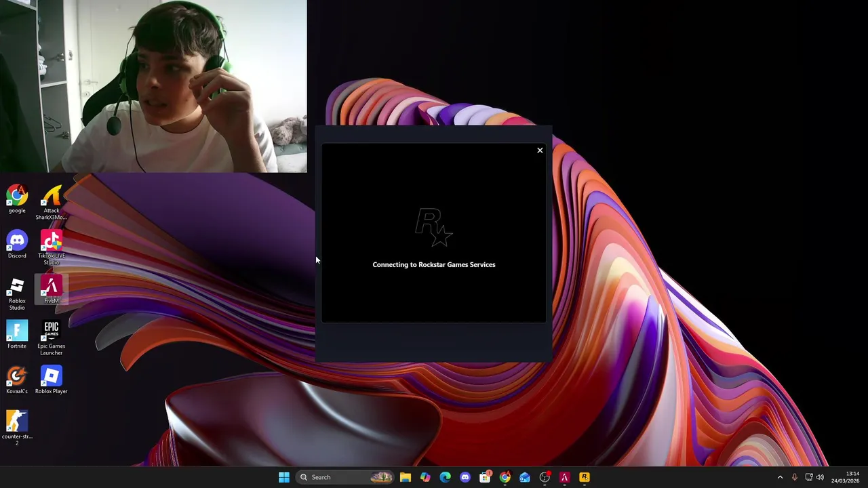
Task: Click the webcam overlay thumbnail
Action: tap(153, 86)
